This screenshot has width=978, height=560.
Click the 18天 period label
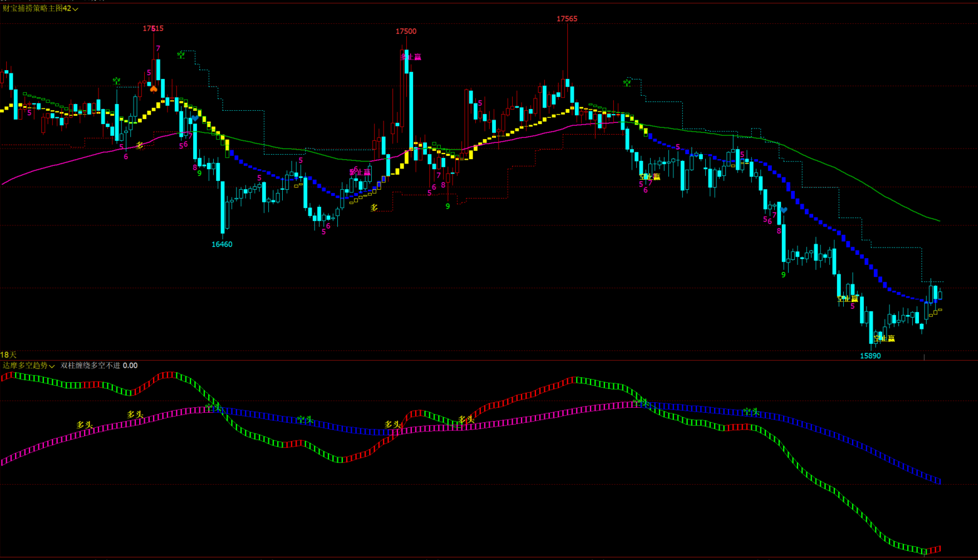click(8, 355)
